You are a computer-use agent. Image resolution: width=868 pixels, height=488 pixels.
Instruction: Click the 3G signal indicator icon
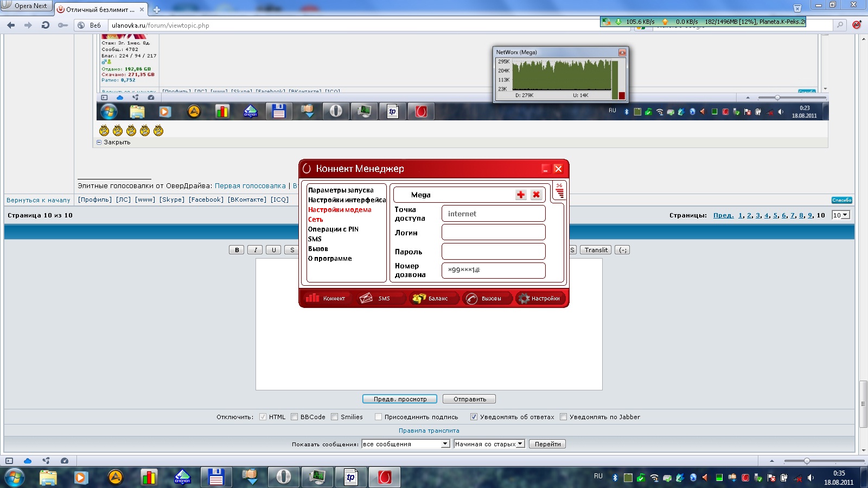click(x=559, y=191)
